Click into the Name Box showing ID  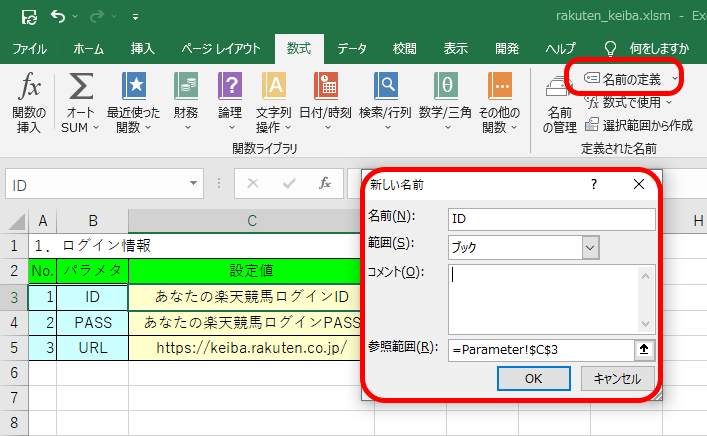(x=96, y=185)
